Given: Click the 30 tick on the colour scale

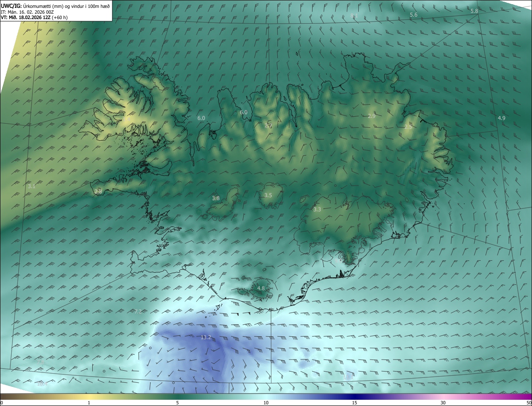Looking at the screenshot, I should [443, 403].
